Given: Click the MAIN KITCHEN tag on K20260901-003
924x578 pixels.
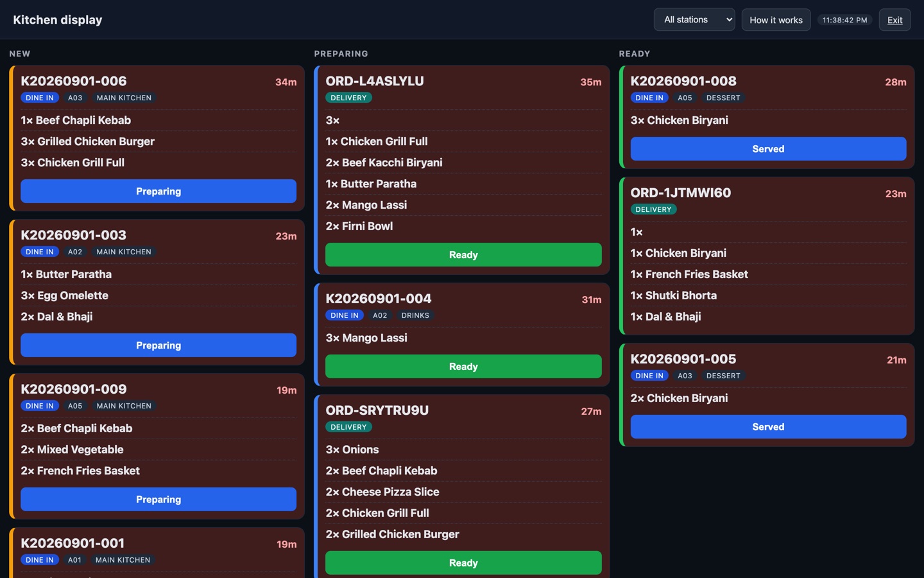Looking at the screenshot, I should (124, 252).
